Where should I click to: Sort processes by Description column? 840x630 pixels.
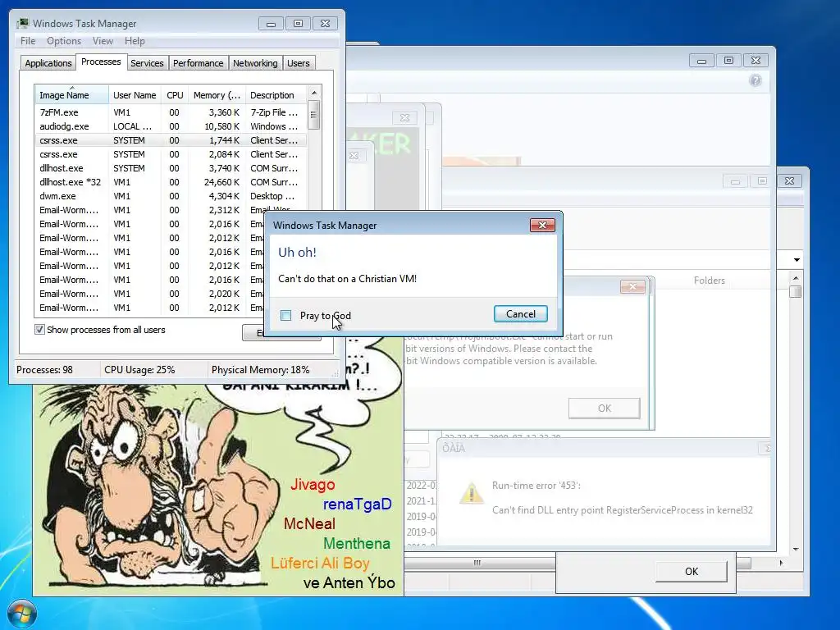pos(276,95)
